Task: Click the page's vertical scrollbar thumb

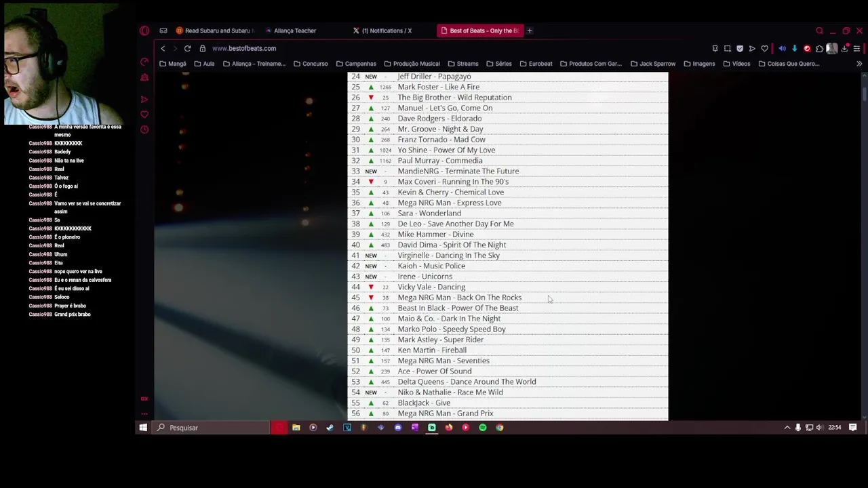Action: (x=865, y=95)
